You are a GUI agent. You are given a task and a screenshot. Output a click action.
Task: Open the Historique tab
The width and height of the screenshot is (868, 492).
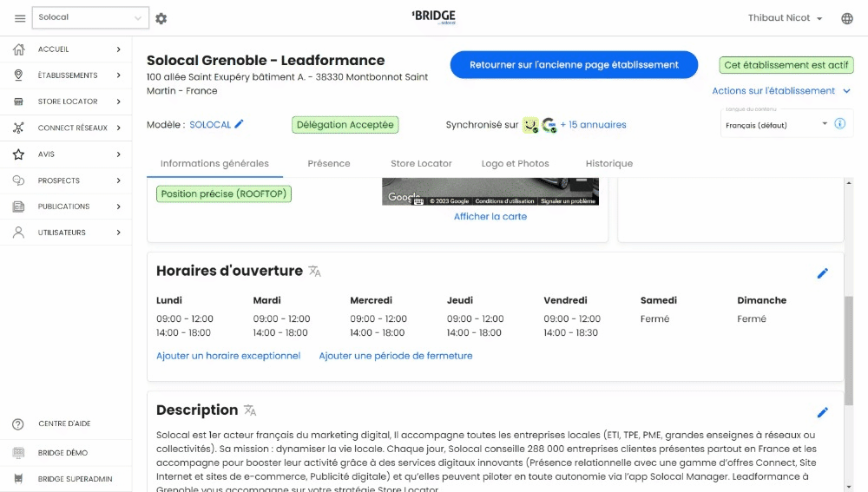(x=609, y=164)
